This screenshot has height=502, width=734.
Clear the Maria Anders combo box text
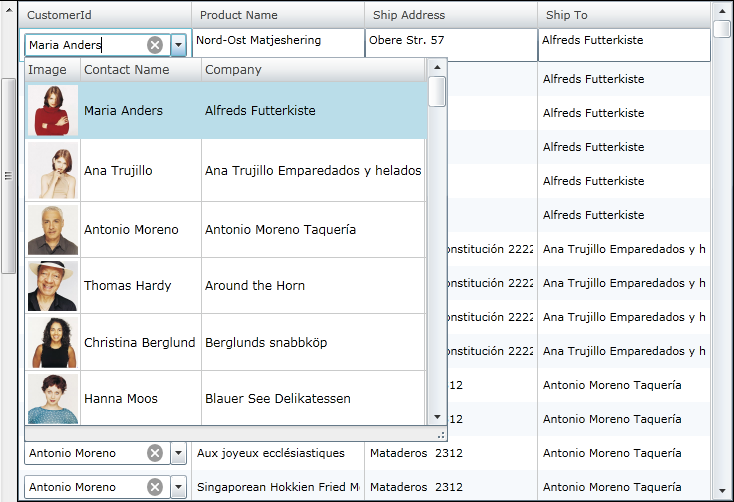(x=155, y=45)
